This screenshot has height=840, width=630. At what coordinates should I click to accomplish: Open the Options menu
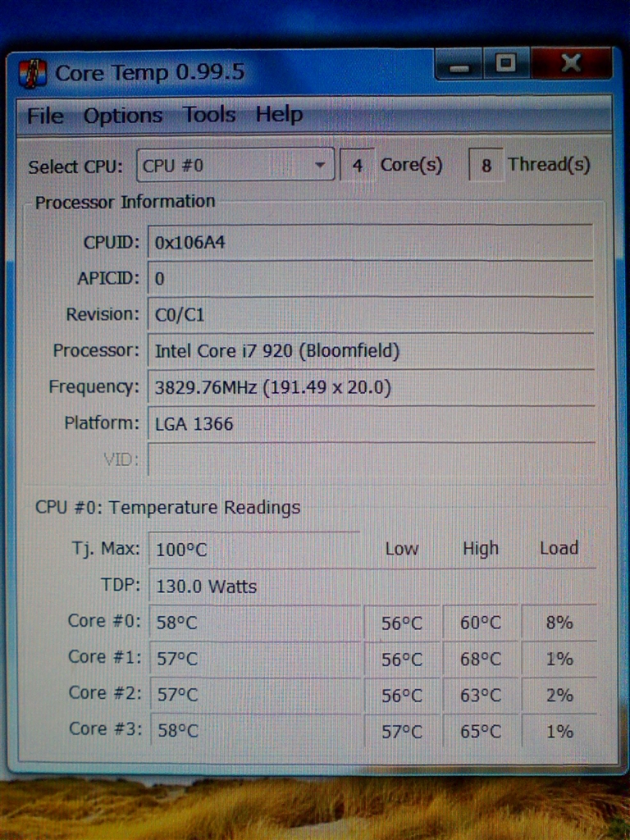coord(123,116)
